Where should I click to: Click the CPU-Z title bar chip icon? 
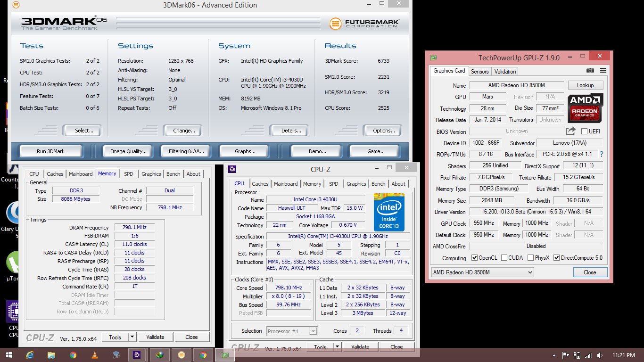[x=232, y=169]
